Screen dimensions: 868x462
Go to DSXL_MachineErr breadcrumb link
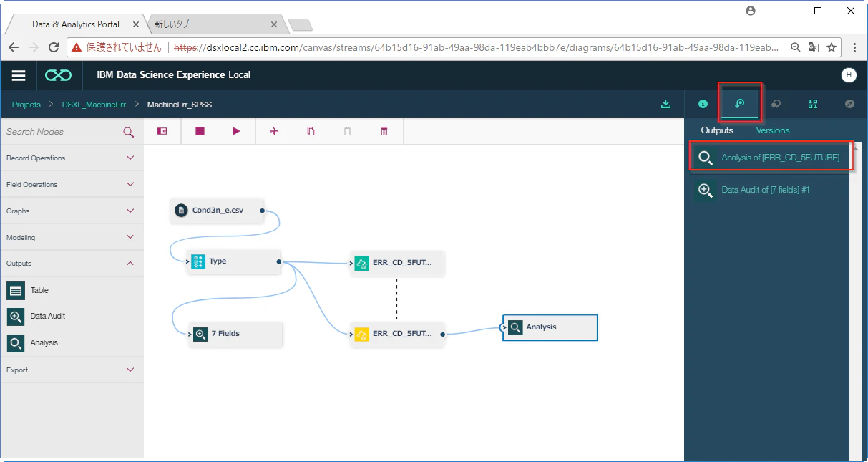94,105
